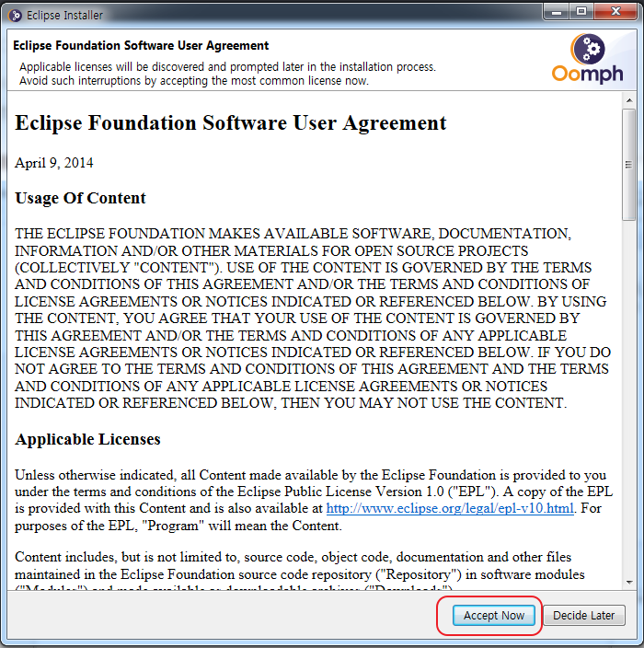Maximize the Eclipse Installer window
Viewport: 644px width, 648px height.
(x=581, y=12)
